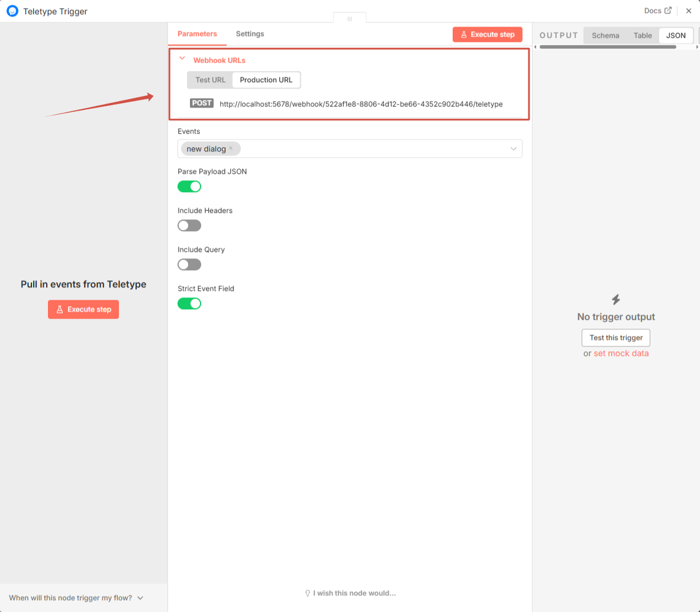The width and height of the screenshot is (700, 612).
Task: Click the Teletype Trigger node logo icon
Action: (x=12, y=11)
